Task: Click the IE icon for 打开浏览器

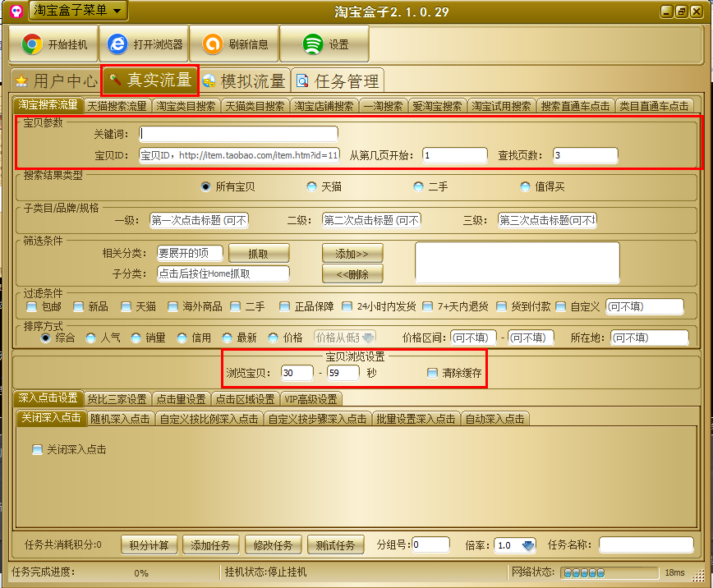Action: (x=117, y=44)
